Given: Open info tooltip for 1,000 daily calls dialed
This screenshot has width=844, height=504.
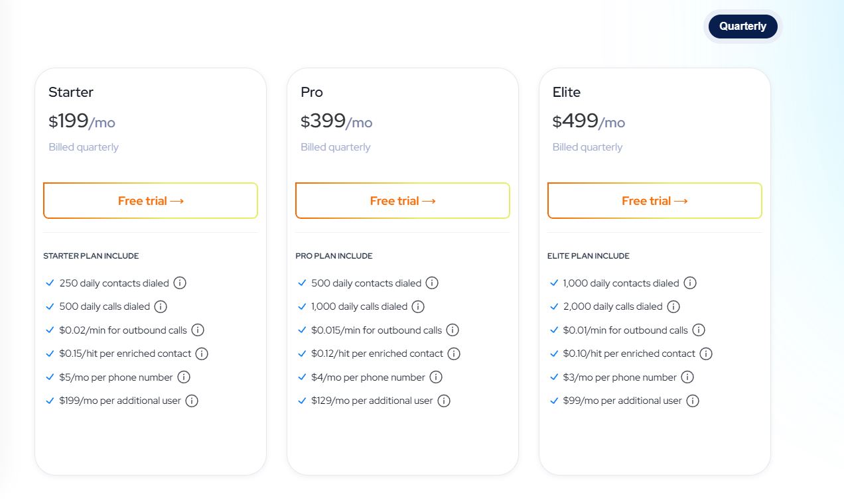Looking at the screenshot, I should [418, 306].
